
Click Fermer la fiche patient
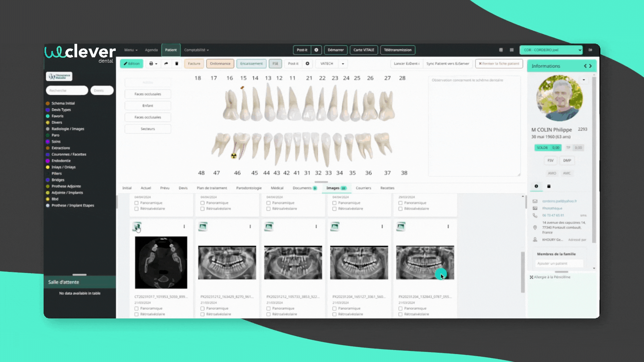[499, 64]
